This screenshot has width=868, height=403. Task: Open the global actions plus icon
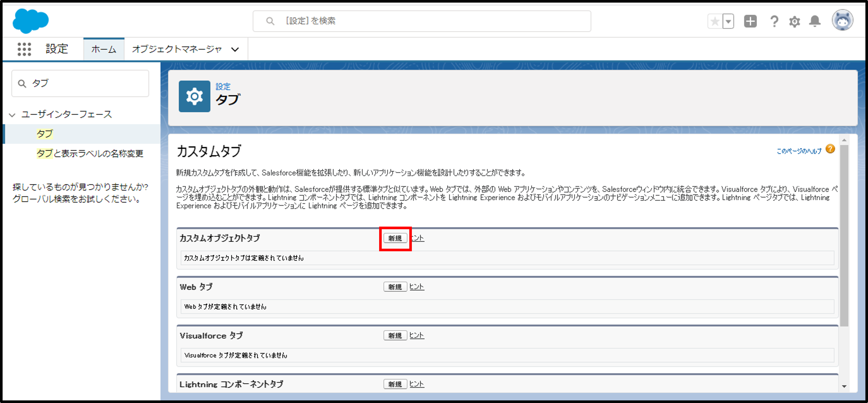750,22
